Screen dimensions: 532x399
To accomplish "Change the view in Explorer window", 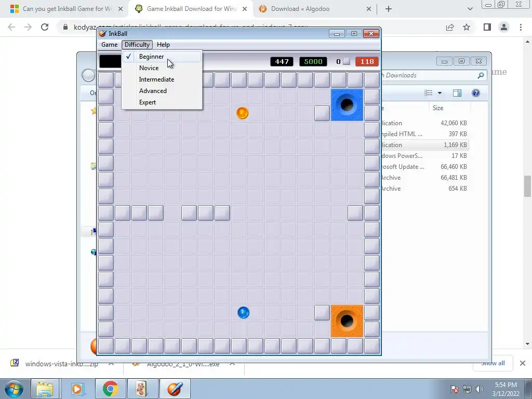I will pos(429,93).
